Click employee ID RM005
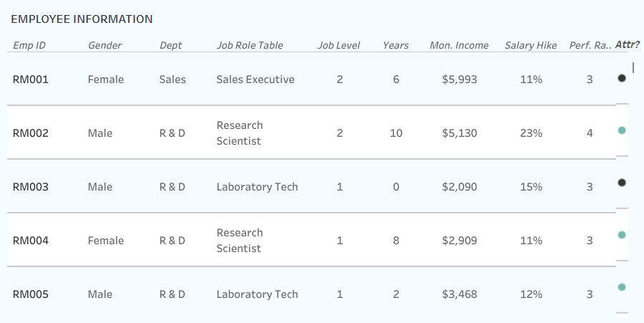 point(31,294)
